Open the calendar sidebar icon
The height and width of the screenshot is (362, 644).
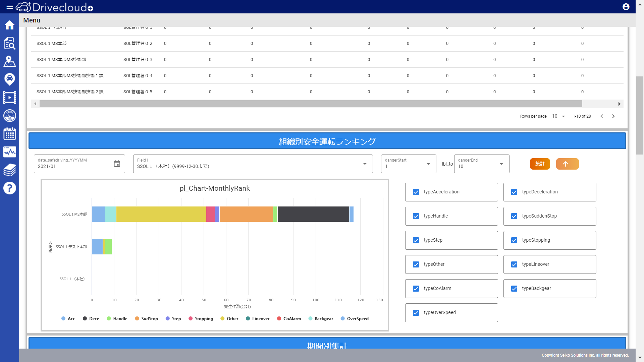coord(9,134)
